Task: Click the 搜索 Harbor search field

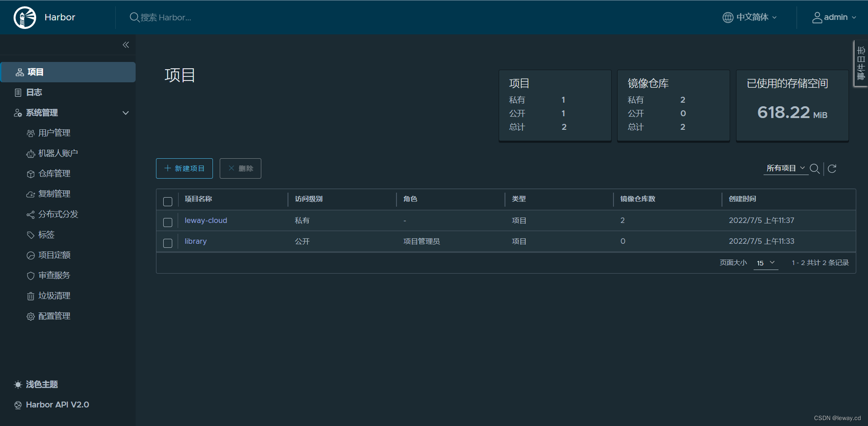Action: (166, 18)
